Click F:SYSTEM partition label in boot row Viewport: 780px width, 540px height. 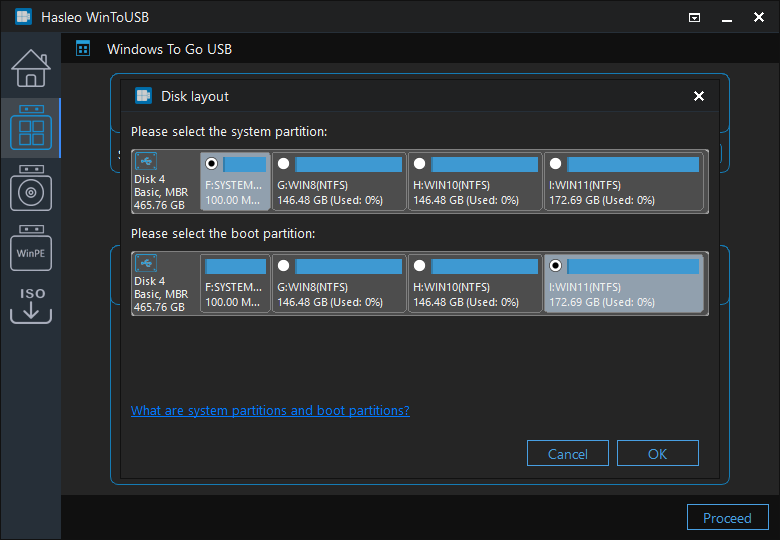pos(233,287)
